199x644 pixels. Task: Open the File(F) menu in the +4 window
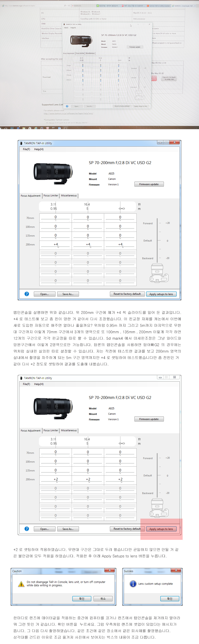pyautogui.click(x=27, y=149)
